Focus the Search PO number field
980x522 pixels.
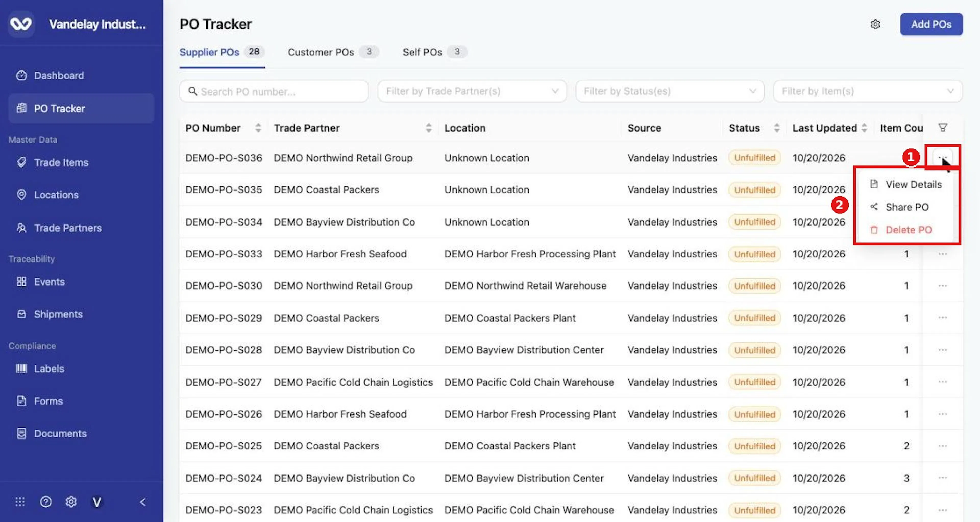click(x=274, y=91)
